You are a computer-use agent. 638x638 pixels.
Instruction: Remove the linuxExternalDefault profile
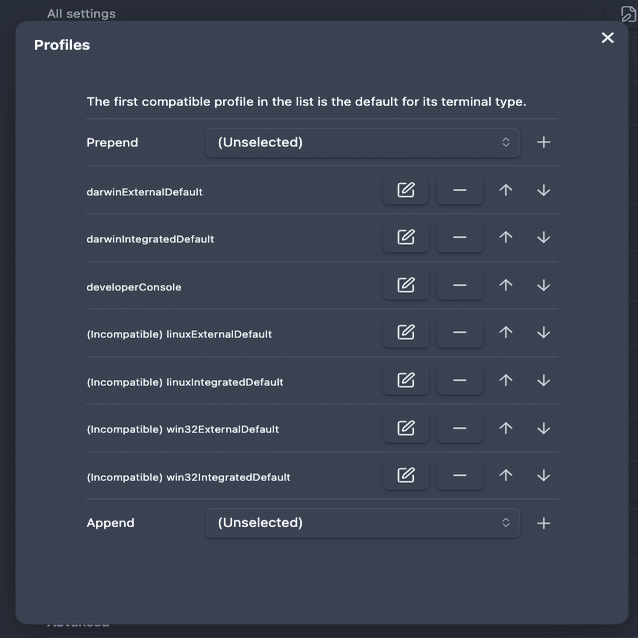(460, 333)
